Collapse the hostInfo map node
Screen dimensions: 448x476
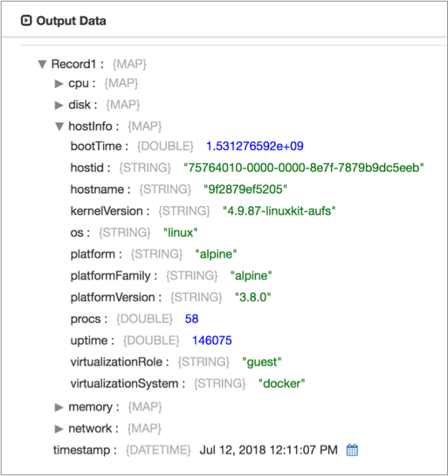tap(59, 127)
